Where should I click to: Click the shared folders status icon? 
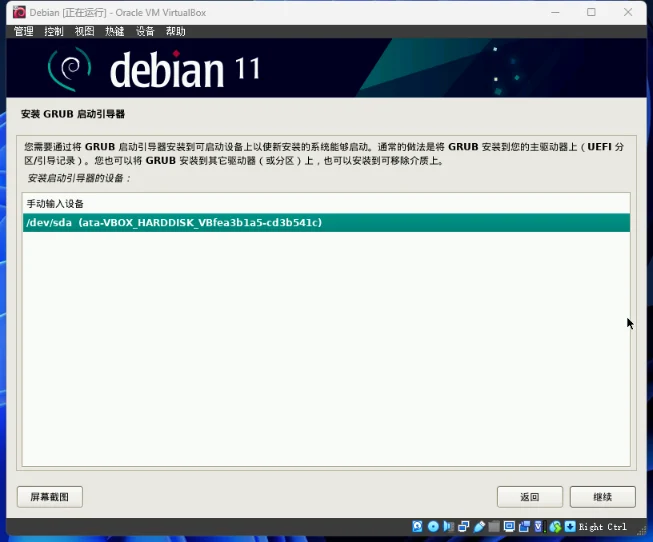point(494,527)
